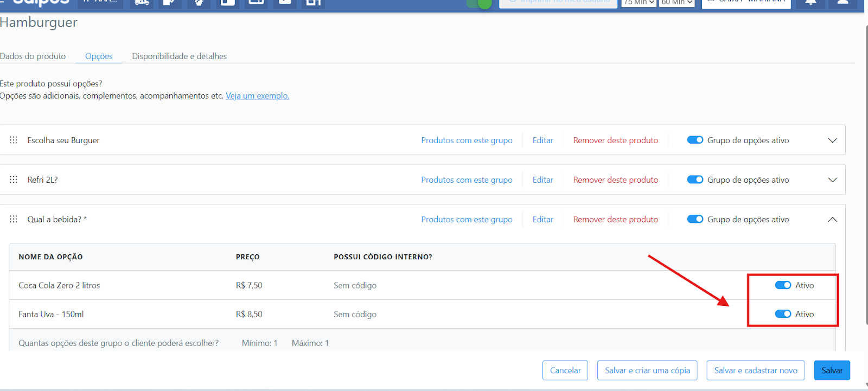Viewport: 868px width, 391px height.
Task: Click Remover deste produto for Refri 2L?
Action: pos(615,180)
